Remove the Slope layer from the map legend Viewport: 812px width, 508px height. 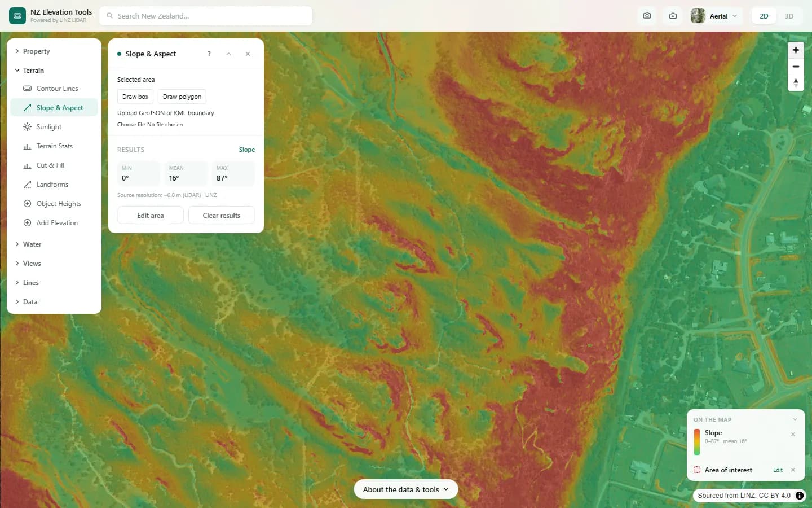[x=793, y=435]
